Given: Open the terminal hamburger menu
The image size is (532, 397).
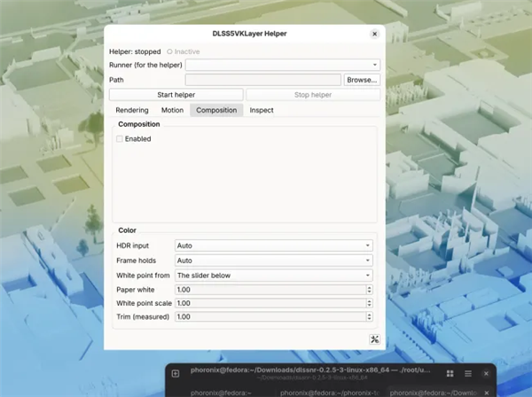Looking at the screenshot, I should [x=468, y=374].
